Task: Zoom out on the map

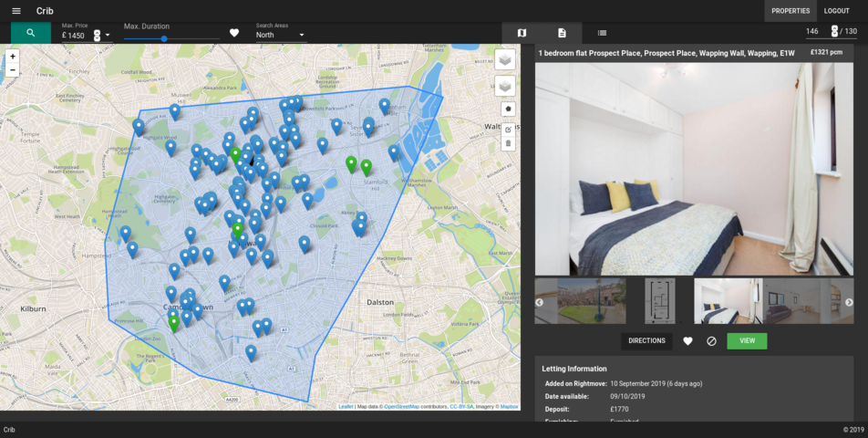Action: 13,69
